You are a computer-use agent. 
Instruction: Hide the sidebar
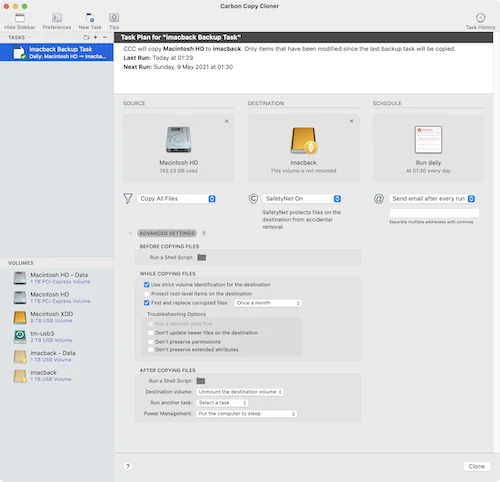click(20, 21)
